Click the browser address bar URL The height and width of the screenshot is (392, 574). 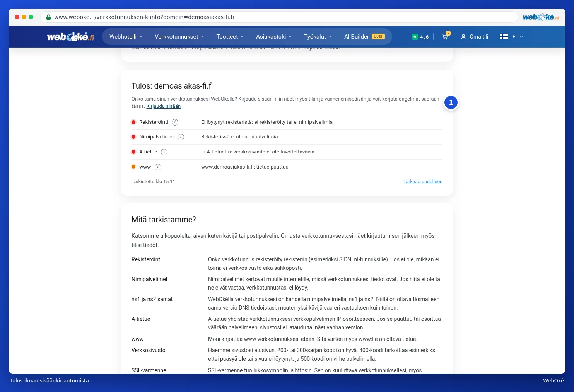pyautogui.click(x=144, y=17)
